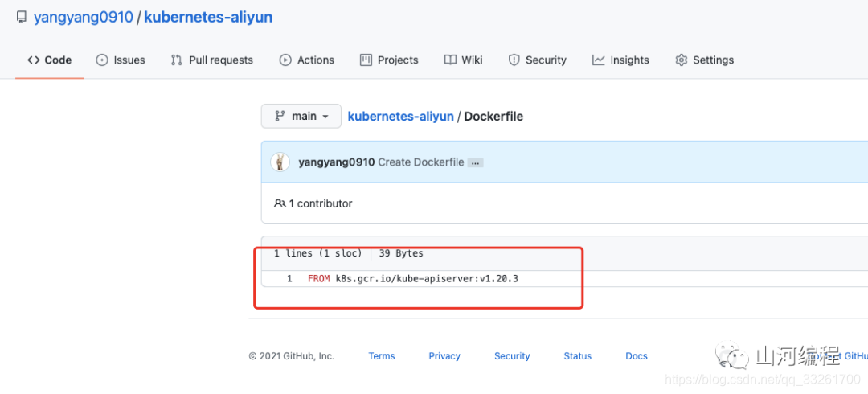
Task: Open the yangyang0910 commit author name
Action: [x=337, y=162]
